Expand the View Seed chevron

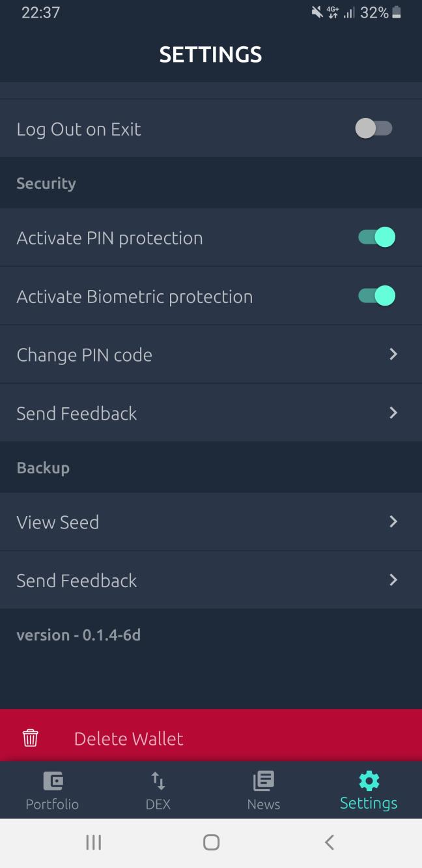[x=393, y=521]
